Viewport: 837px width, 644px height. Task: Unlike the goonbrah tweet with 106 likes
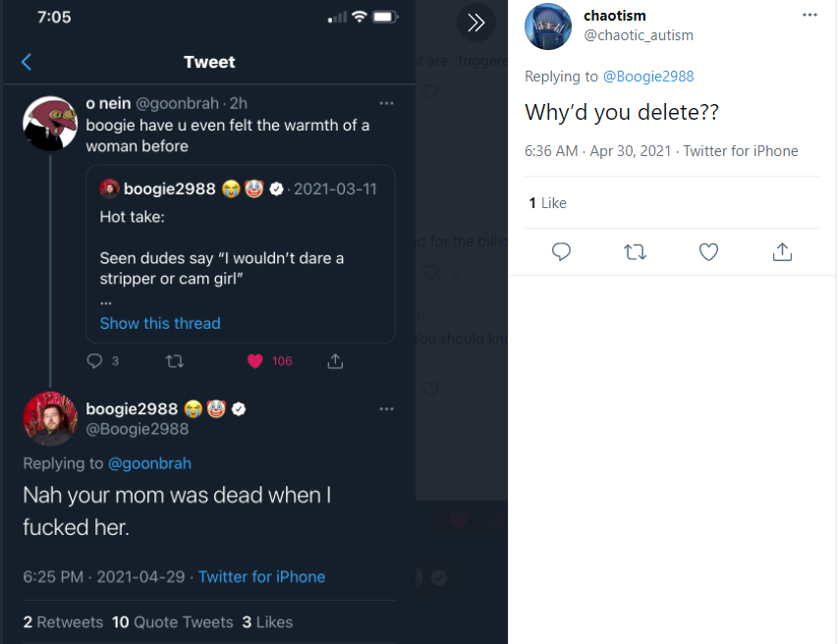[x=255, y=361]
